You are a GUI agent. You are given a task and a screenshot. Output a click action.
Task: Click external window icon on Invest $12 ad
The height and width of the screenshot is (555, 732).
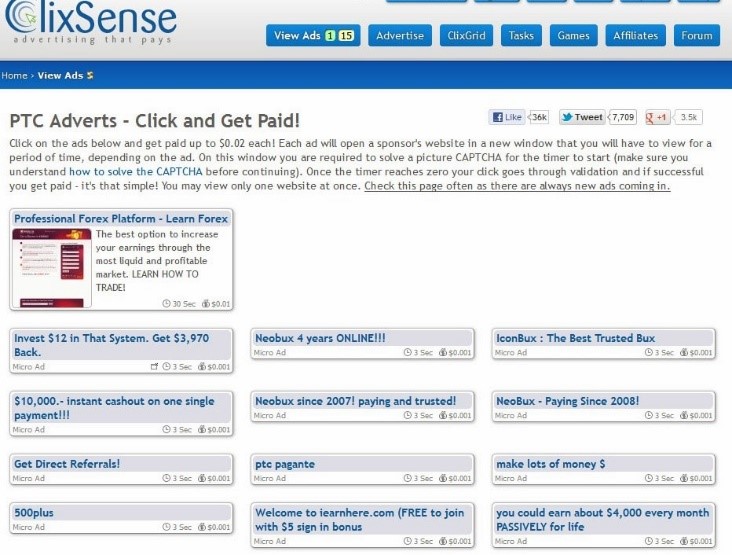point(155,367)
